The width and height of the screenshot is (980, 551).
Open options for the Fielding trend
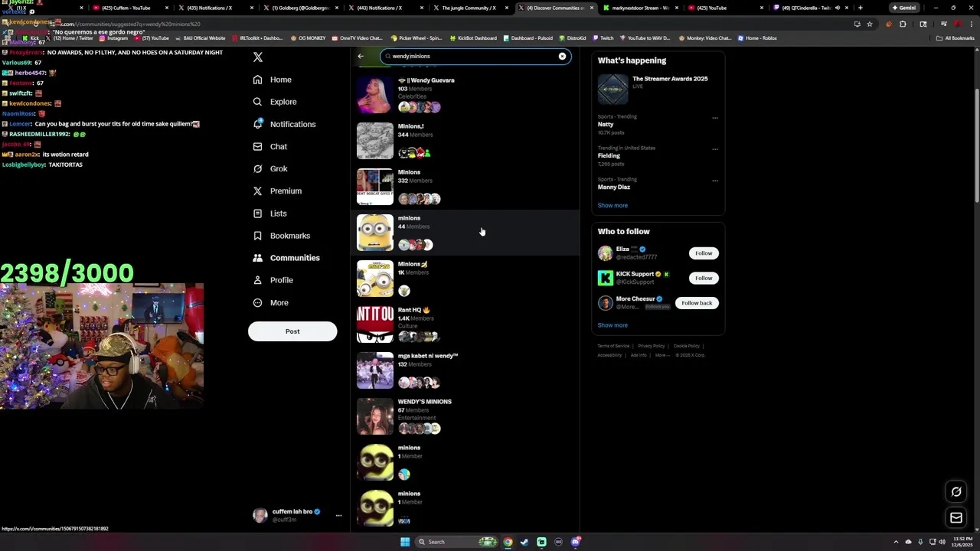(x=715, y=149)
